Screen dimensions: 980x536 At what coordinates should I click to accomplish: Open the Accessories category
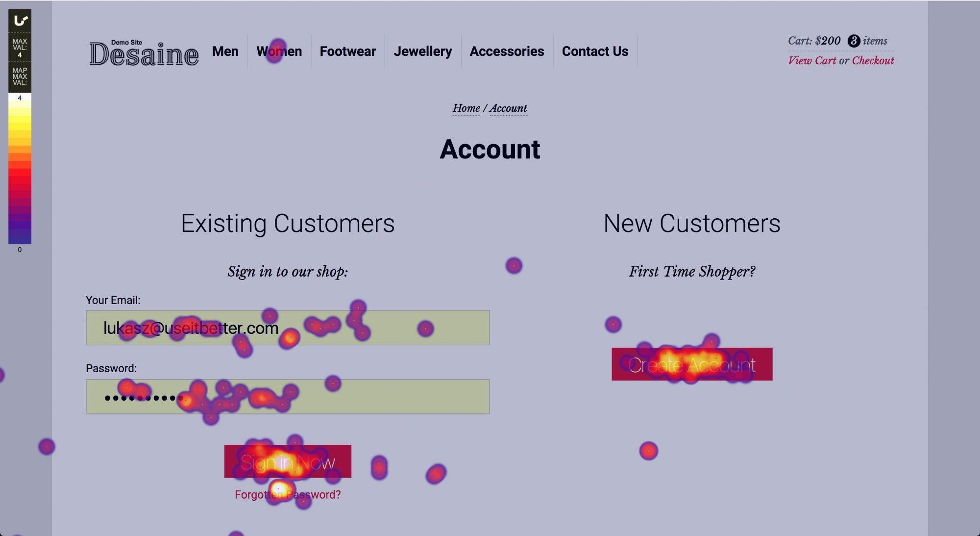click(507, 51)
